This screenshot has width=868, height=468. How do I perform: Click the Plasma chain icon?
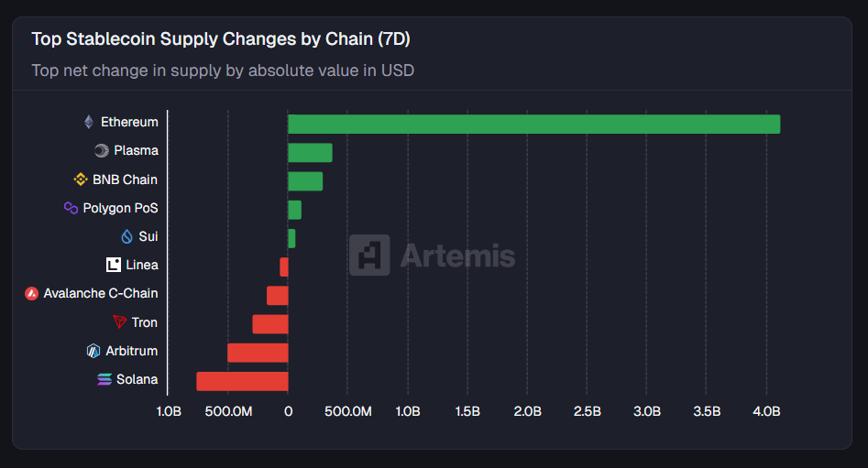(102, 150)
